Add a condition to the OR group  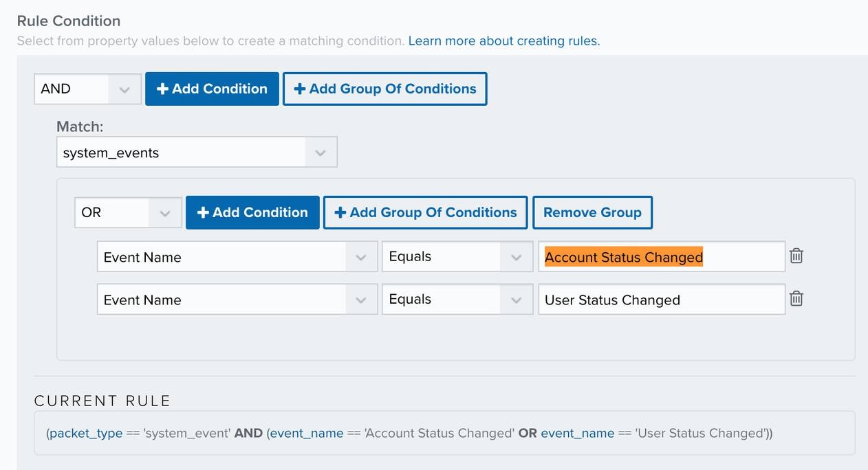(x=252, y=213)
